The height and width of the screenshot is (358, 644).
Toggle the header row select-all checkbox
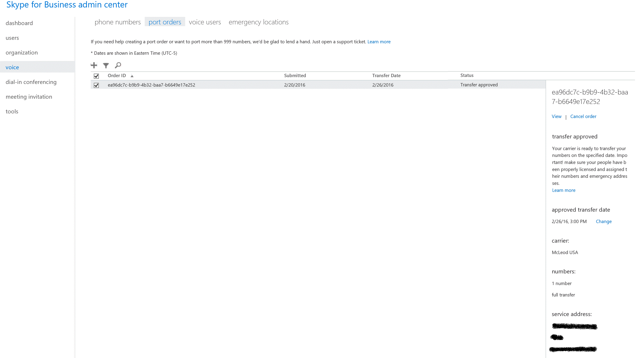tap(97, 75)
